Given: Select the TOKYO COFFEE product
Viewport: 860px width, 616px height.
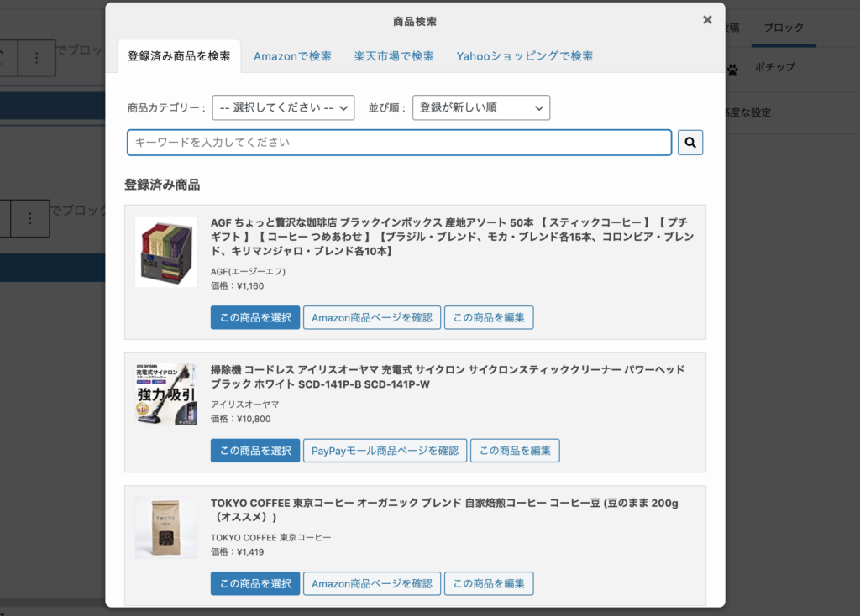Looking at the screenshot, I should pyautogui.click(x=255, y=583).
